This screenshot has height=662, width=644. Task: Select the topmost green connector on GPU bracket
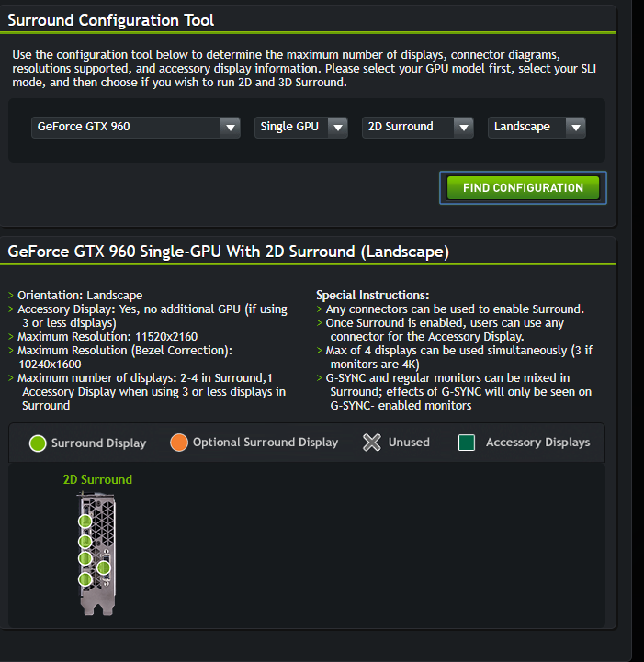[85, 522]
